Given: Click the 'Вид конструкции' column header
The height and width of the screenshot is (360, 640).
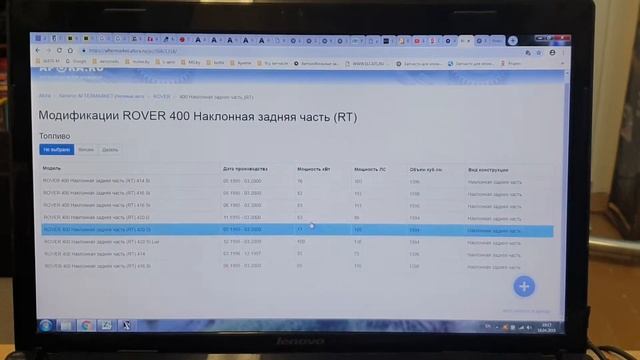Looking at the screenshot, I should click(488, 169).
